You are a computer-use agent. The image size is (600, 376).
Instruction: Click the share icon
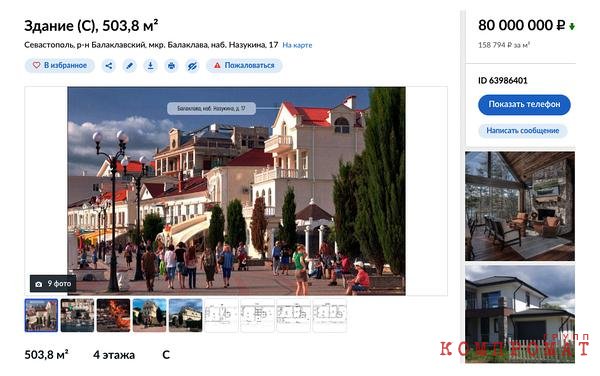click(109, 65)
